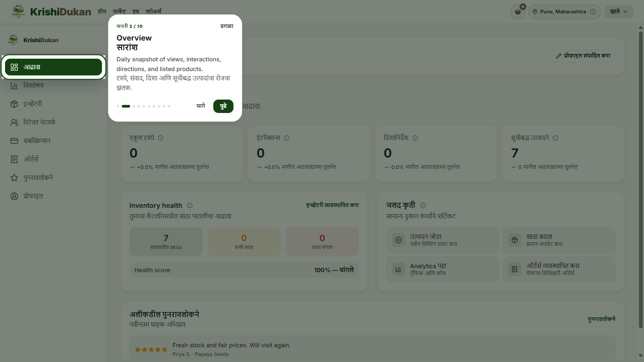Click ऑर्डर्स व्यवस्थापित करा quick action
The image size is (644, 362).
559,269
